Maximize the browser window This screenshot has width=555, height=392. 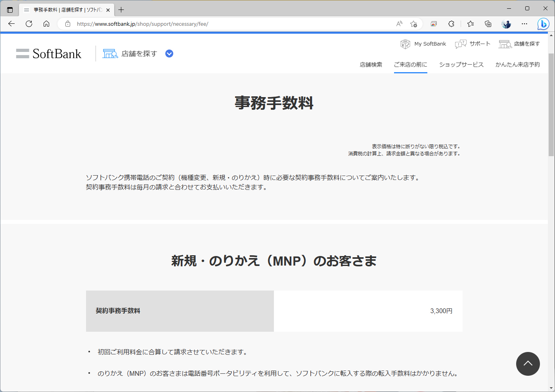pos(527,8)
